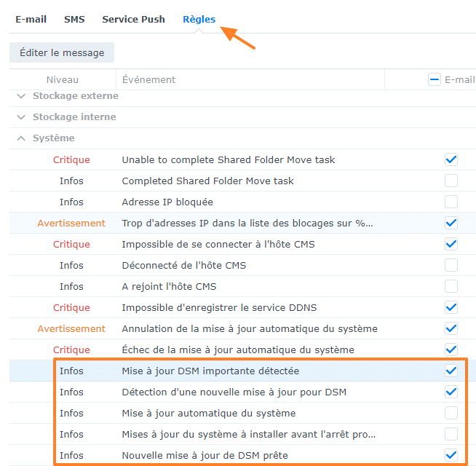Collapse the Système group

22,138
